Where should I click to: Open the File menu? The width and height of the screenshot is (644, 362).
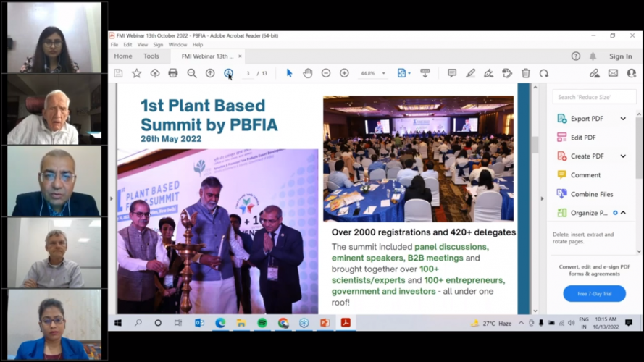[114, 45]
